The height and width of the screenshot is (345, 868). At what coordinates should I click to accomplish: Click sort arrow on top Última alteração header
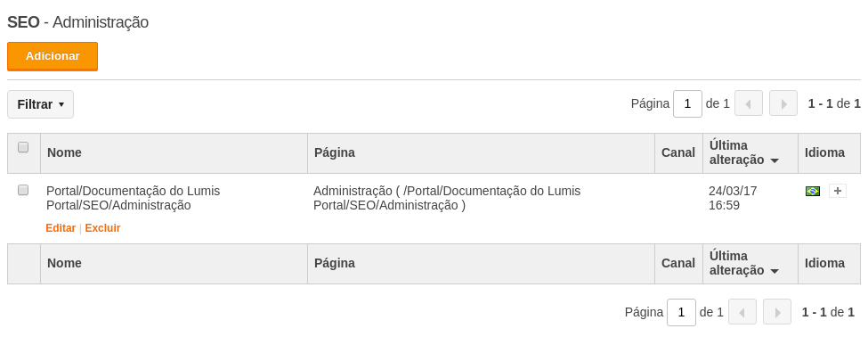pyautogui.click(x=775, y=160)
